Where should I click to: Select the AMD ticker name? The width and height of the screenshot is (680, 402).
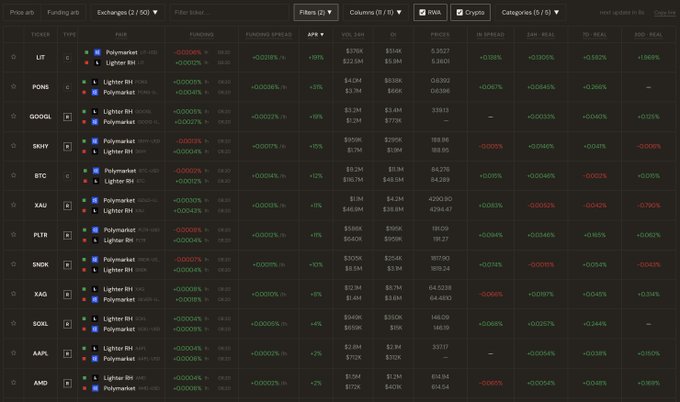click(40, 382)
